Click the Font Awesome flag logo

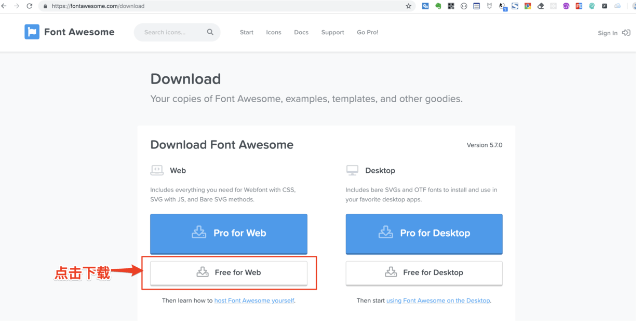tap(32, 32)
